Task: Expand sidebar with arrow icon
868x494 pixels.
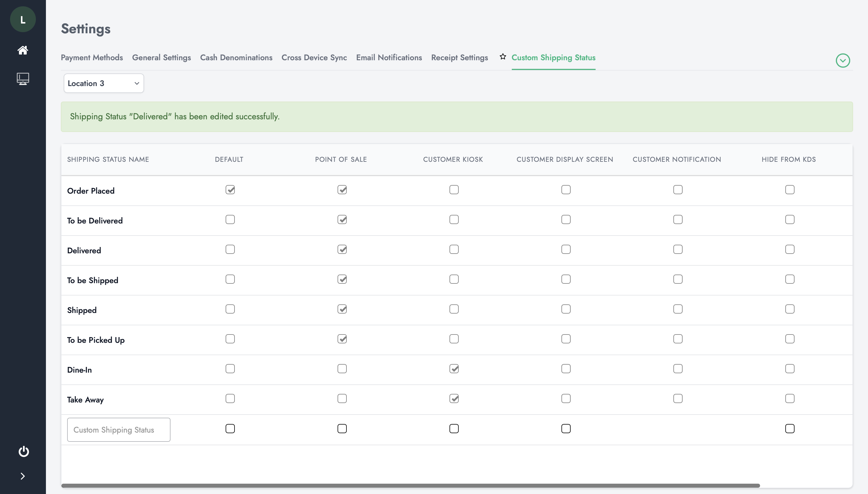Action: (x=23, y=476)
